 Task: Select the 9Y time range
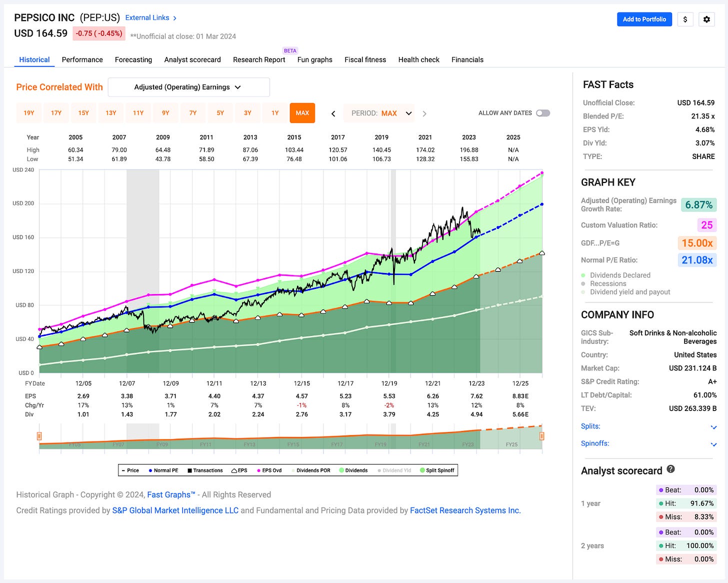165,113
